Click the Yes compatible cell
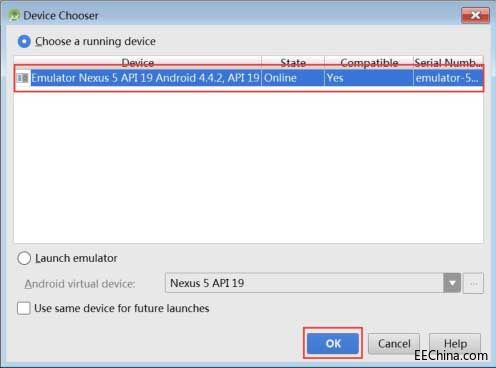The image size is (496, 368). [x=369, y=78]
